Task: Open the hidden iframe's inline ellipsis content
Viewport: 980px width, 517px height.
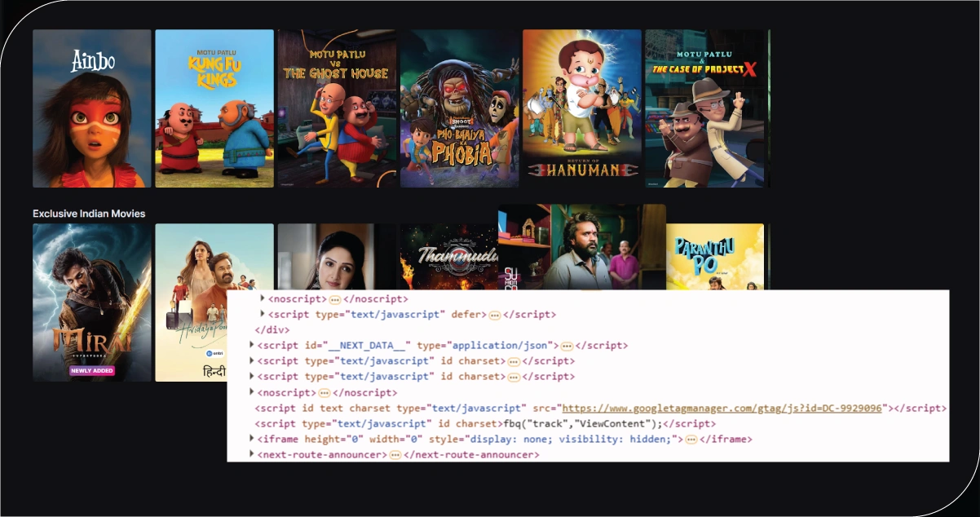Action: [x=691, y=439]
